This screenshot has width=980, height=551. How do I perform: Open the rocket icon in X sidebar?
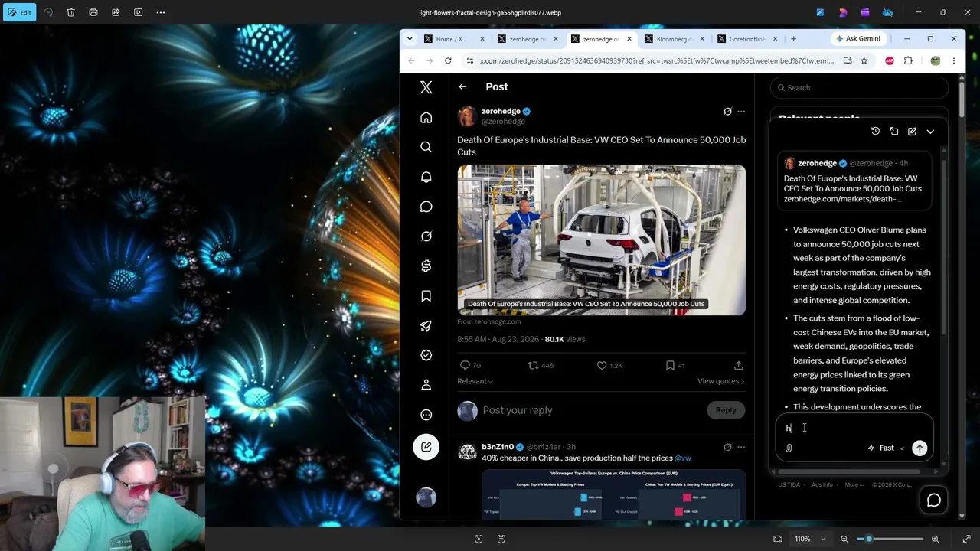click(x=426, y=326)
